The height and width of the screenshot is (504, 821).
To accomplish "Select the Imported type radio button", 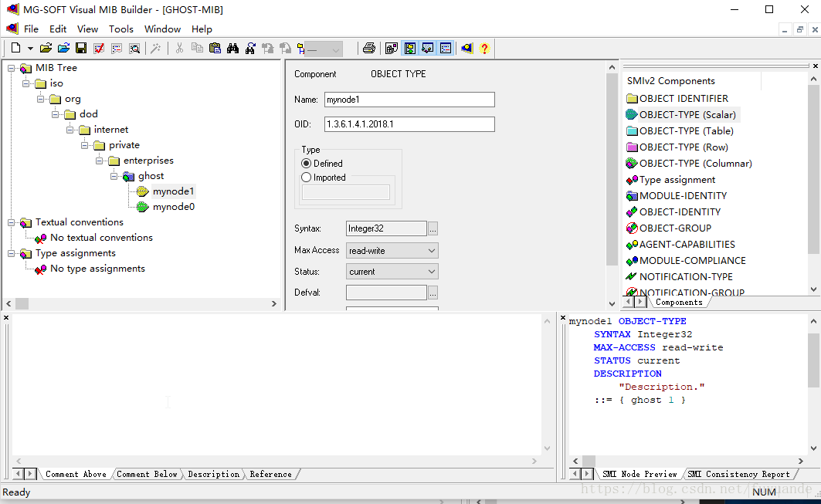I will 307,178.
